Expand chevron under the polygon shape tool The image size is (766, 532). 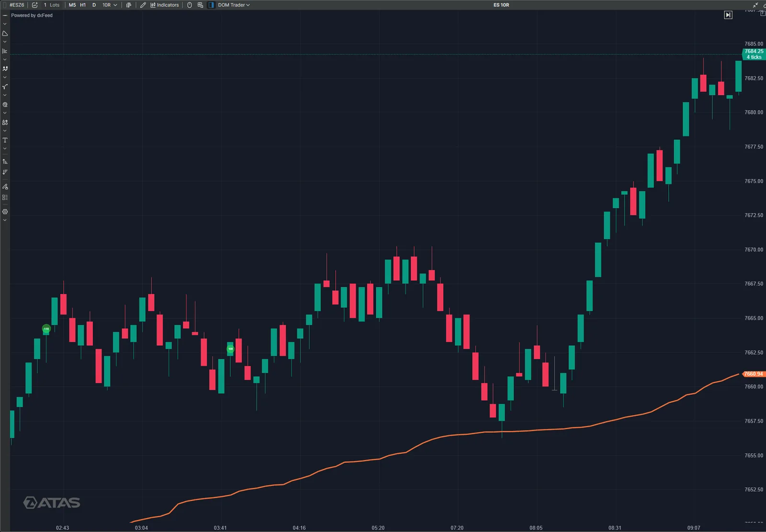[x=5, y=42]
